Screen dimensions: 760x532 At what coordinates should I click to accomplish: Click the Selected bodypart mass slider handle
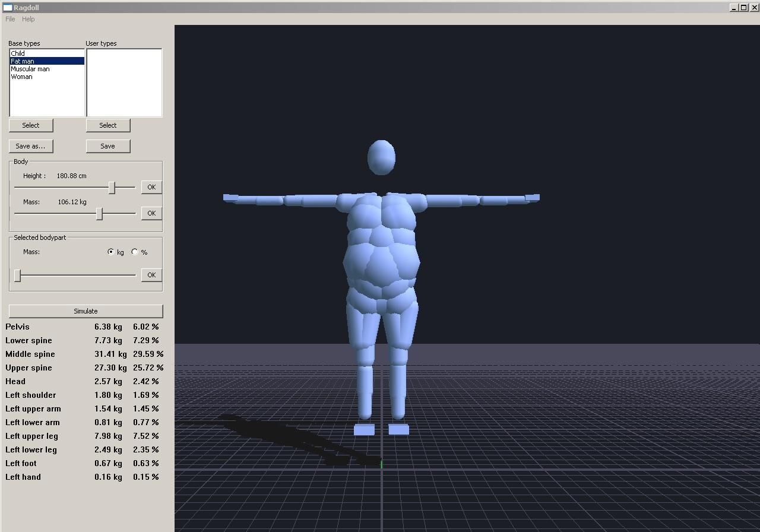[18, 275]
